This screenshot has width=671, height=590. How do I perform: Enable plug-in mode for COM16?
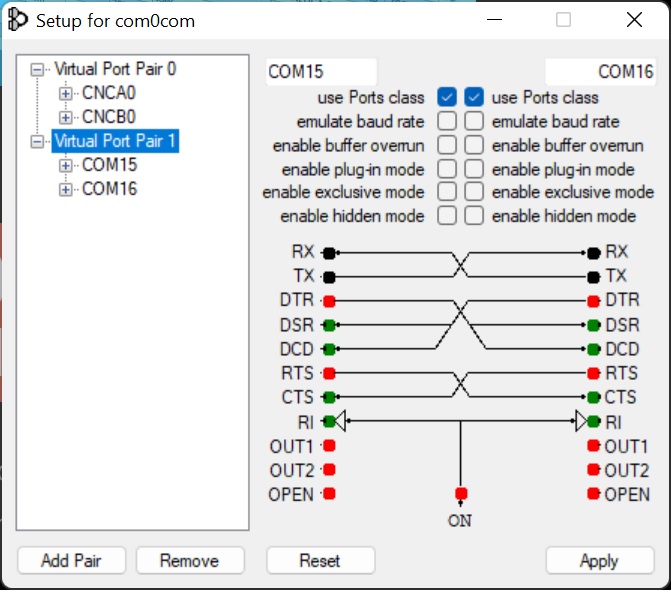coord(474,169)
